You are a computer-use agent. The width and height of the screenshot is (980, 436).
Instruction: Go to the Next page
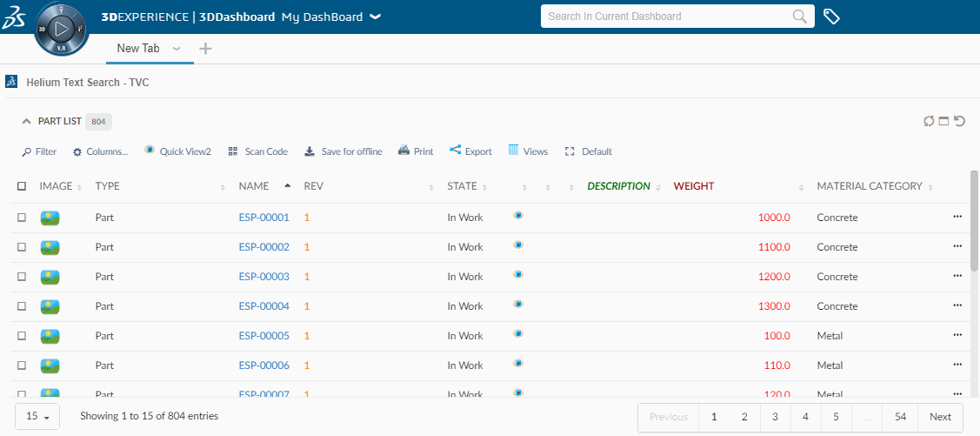pos(940,417)
